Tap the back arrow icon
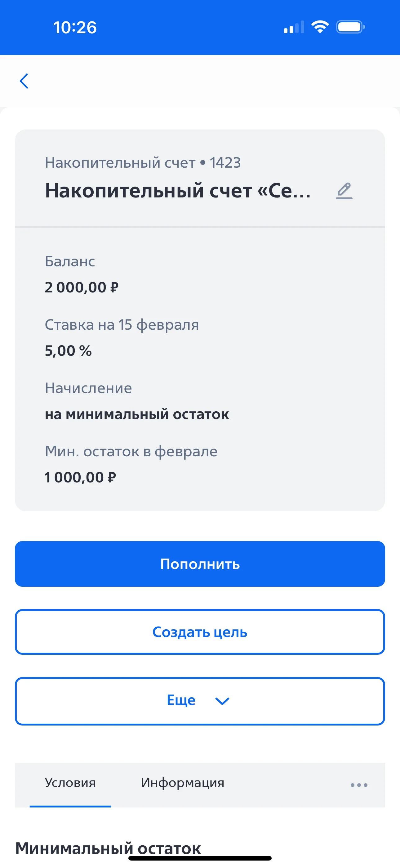 24,81
